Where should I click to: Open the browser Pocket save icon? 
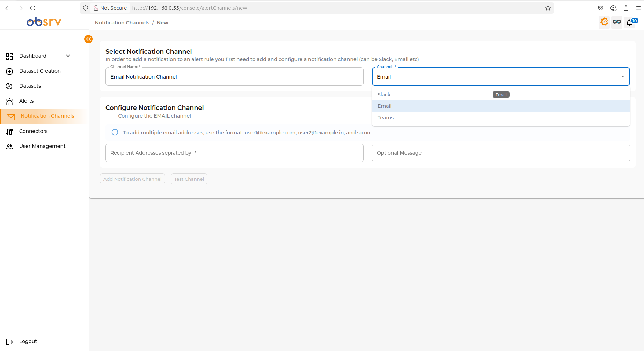pyautogui.click(x=601, y=8)
